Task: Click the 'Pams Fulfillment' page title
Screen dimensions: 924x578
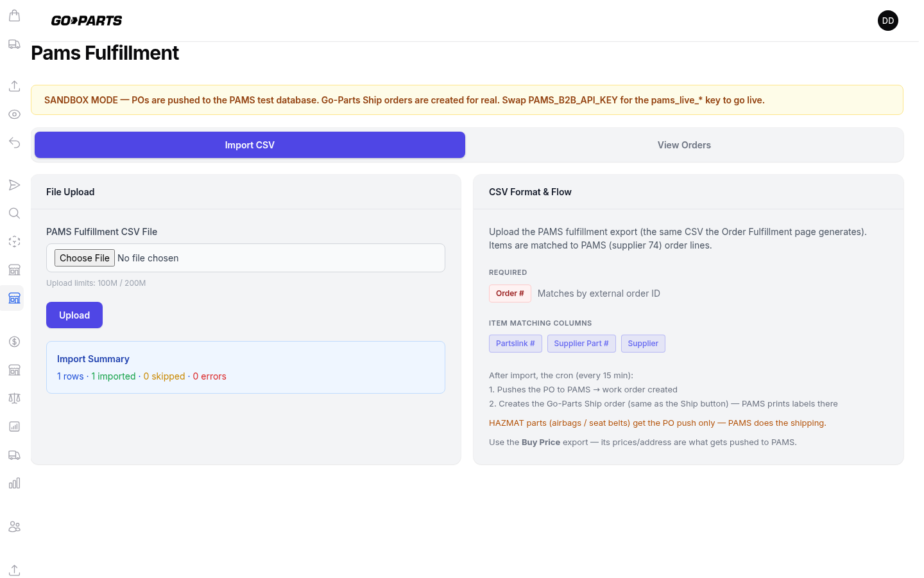Action: 105,53
